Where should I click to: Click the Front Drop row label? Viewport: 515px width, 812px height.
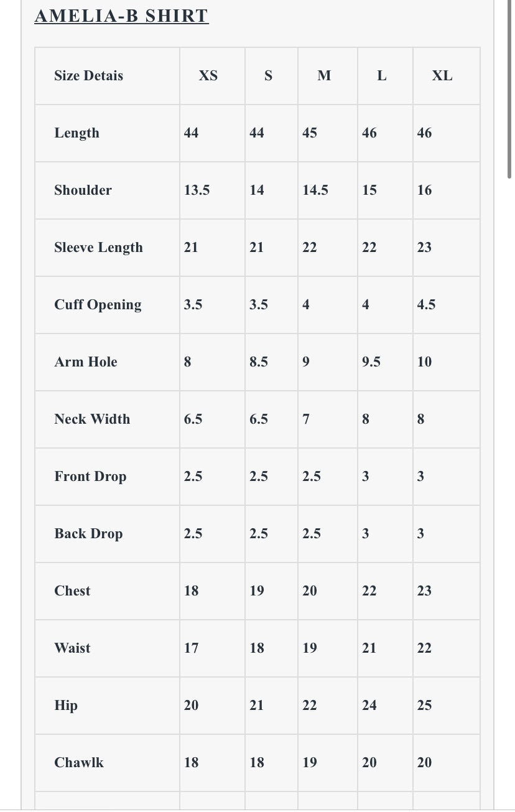(90, 477)
